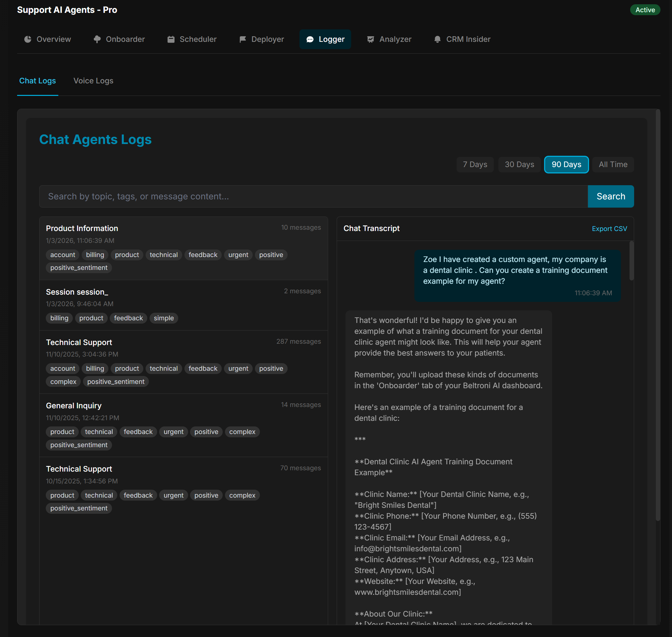
Task: Click the Export CSV link
Action: (609, 229)
